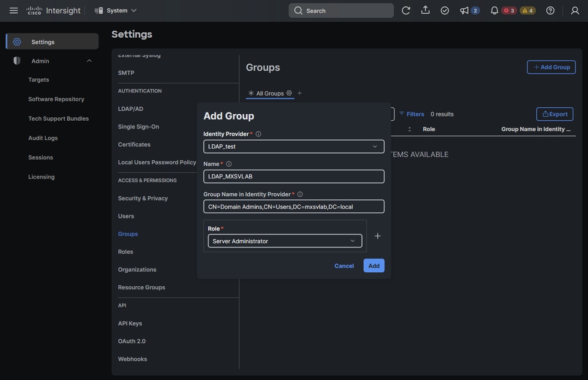Collapse the Admin section chevron
588x380 pixels.
click(x=89, y=61)
